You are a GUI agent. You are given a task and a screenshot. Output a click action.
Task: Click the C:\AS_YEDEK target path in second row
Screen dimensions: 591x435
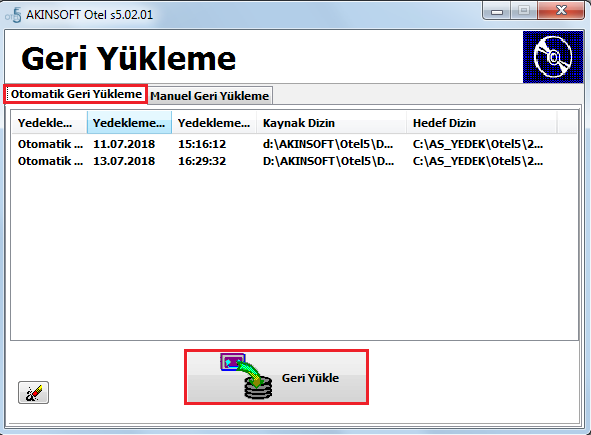[478, 161]
